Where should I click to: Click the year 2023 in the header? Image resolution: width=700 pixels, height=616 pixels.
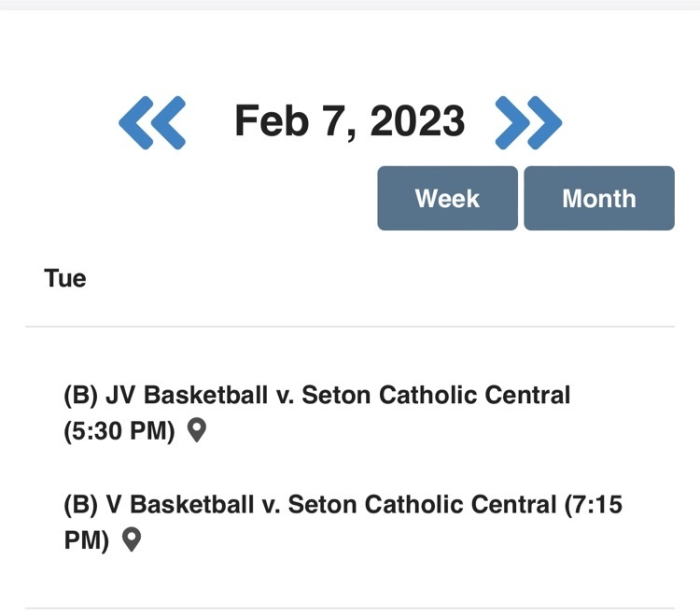[417, 120]
